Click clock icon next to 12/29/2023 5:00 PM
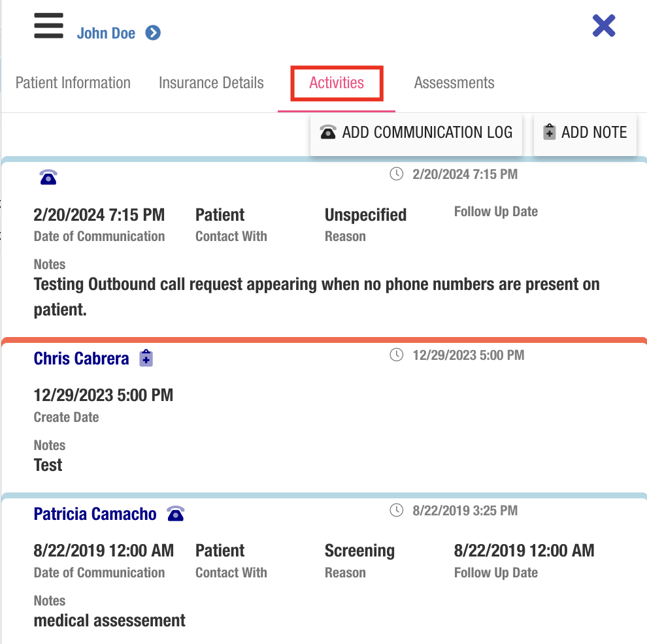647x644 pixels. (396, 355)
